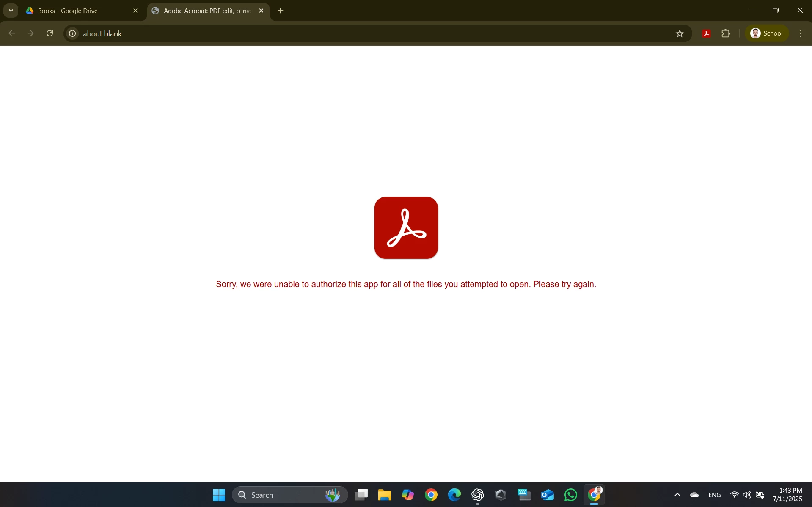Go forward to the next page

[30, 33]
